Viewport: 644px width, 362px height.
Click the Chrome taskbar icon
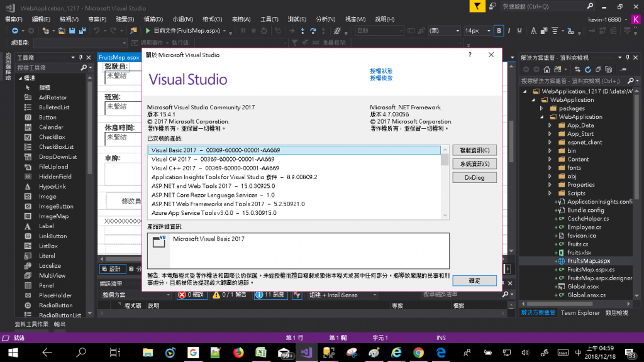click(x=418, y=353)
